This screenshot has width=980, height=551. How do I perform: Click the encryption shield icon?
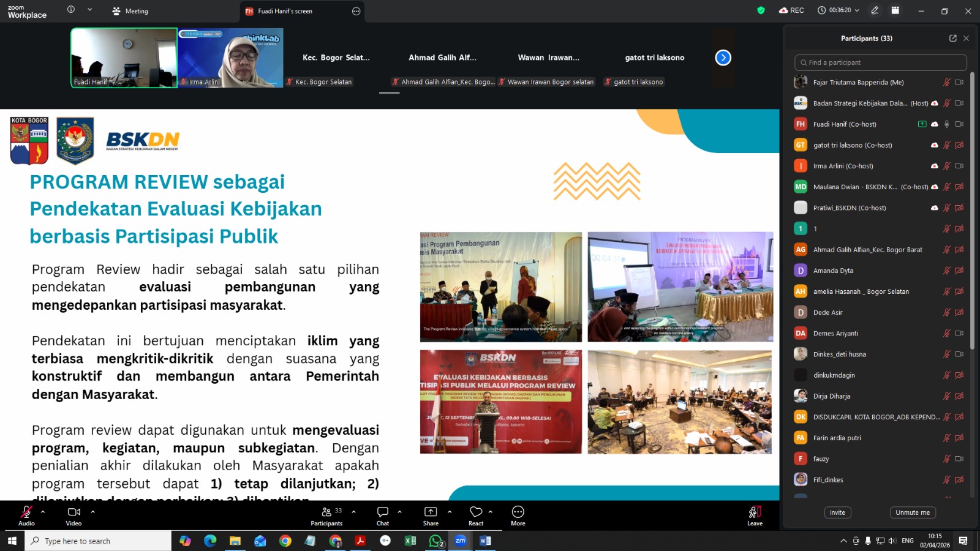click(x=761, y=10)
